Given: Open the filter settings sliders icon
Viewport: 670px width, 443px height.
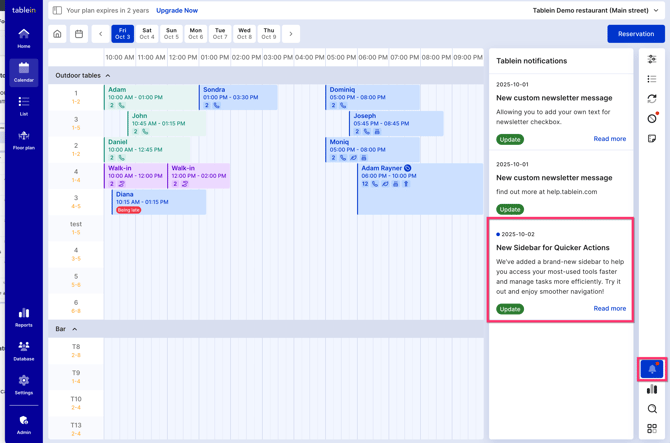Looking at the screenshot, I should coord(652,60).
